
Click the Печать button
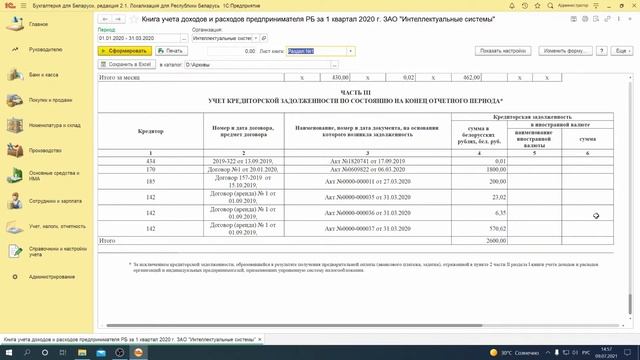point(171,51)
